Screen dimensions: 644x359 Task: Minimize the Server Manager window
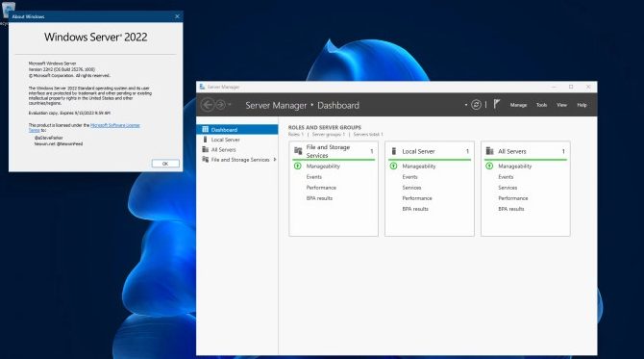[x=554, y=87]
